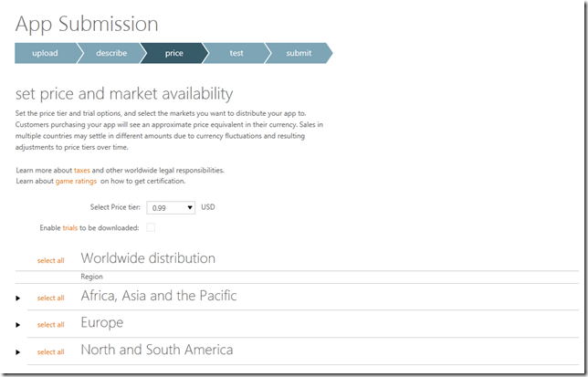This screenshot has height=377, width=588.
Task: Expand the Africa, Asia and the Pacific region
Action: pos(17,298)
